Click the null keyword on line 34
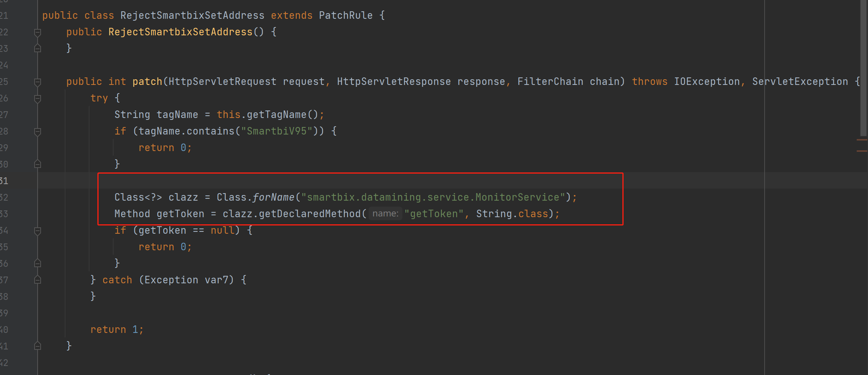 pos(222,230)
